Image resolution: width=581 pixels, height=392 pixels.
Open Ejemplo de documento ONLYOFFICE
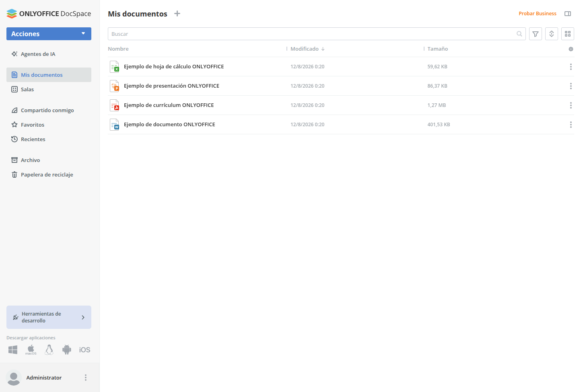(x=169, y=125)
